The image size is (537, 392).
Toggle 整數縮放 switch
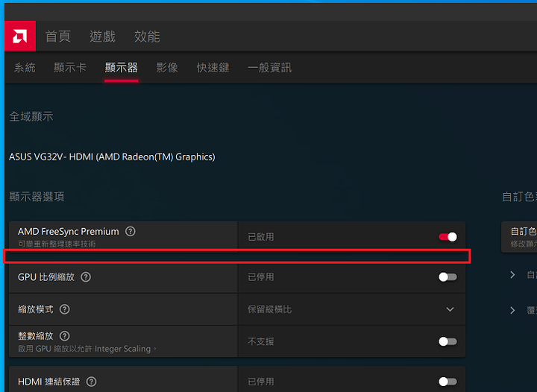click(x=447, y=341)
